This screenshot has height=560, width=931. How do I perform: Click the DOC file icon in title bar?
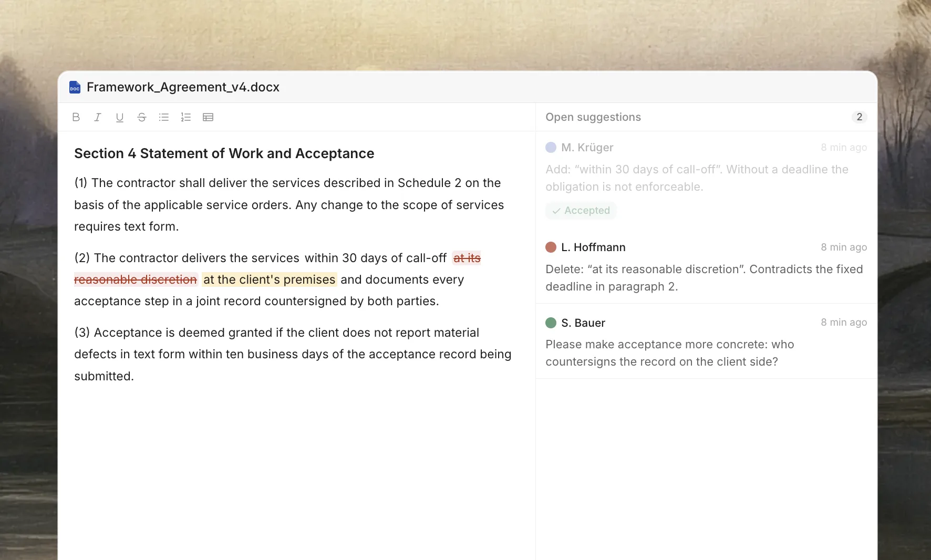coord(75,87)
